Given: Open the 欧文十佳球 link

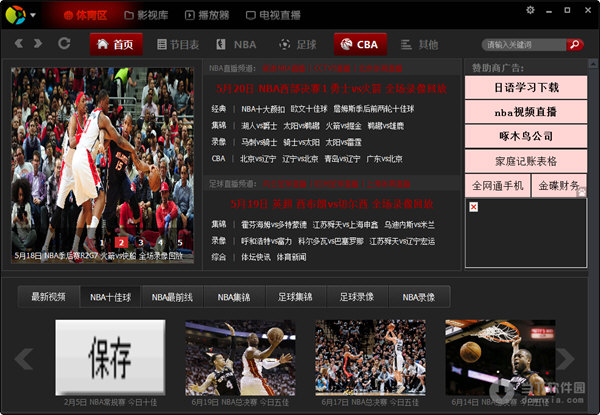Looking at the screenshot, I should (x=309, y=109).
